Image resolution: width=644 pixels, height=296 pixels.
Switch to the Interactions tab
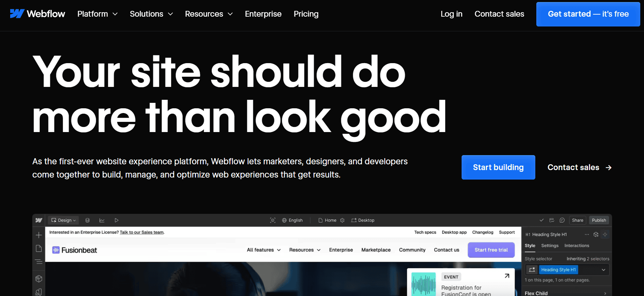(576, 245)
